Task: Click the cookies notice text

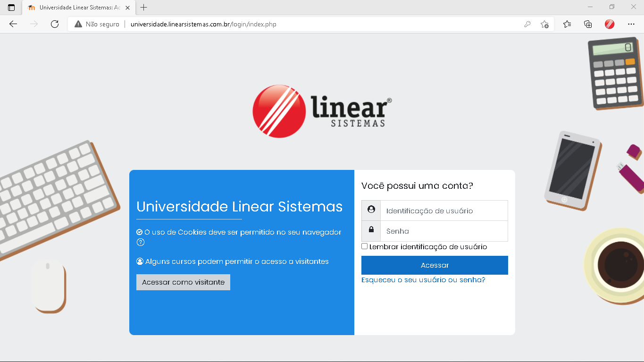Action: coord(243,232)
